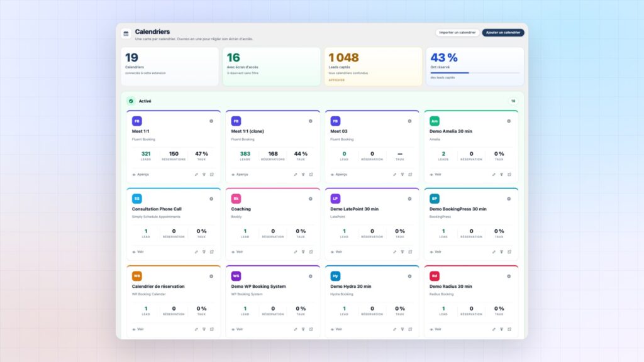
Task: Click the external-open icon on Demo Radius card
Action: (509, 329)
